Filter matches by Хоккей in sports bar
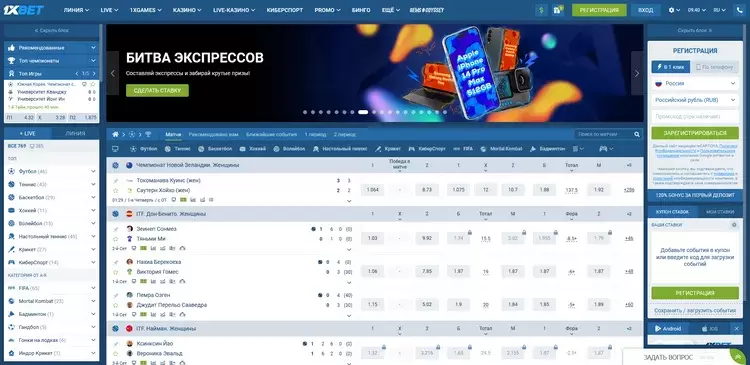The image size is (750, 365). point(253,149)
